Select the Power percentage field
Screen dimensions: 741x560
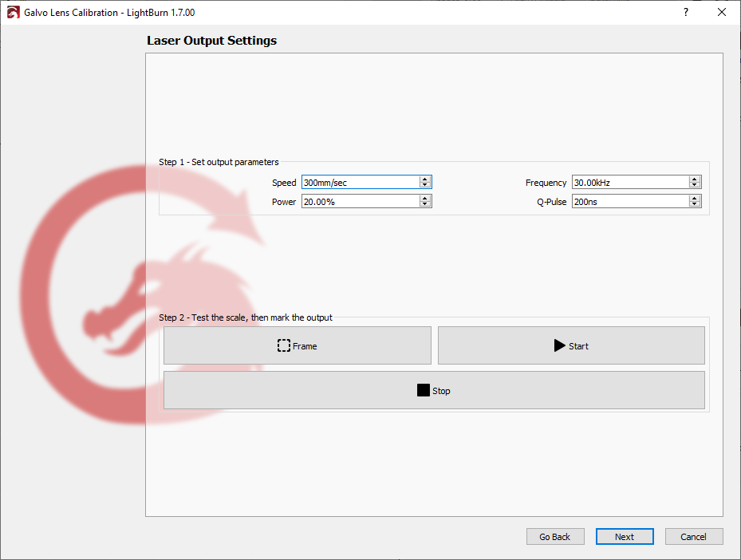[x=360, y=202]
